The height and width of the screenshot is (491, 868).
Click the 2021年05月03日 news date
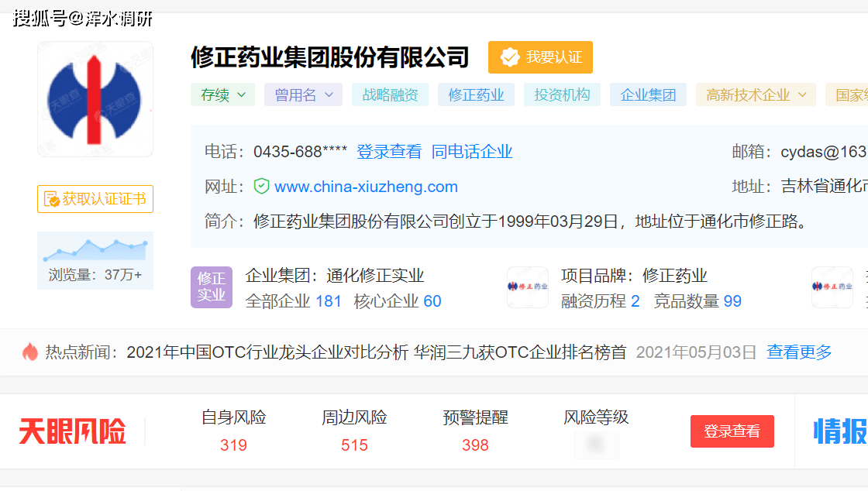point(696,352)
